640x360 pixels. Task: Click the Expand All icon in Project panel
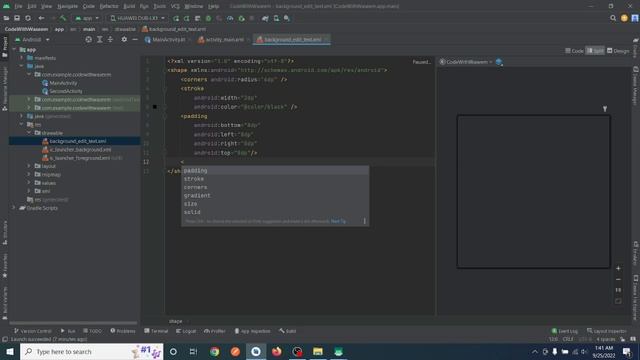(x=100, y=39)
